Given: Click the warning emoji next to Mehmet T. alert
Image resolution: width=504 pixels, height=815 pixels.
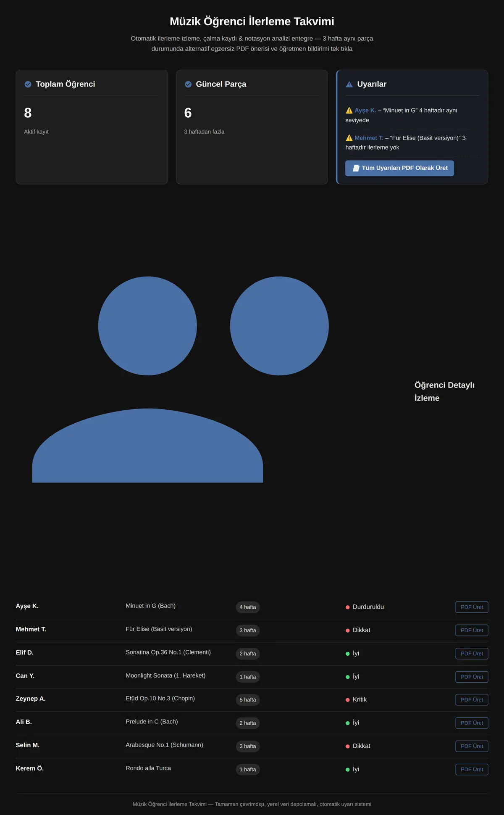Looking at the screenshot, I should point(349,138).
